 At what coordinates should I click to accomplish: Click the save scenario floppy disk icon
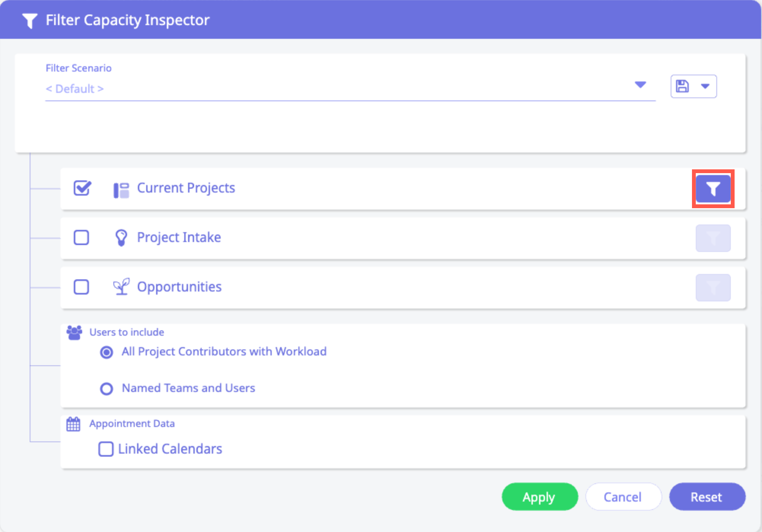point(682,86)
